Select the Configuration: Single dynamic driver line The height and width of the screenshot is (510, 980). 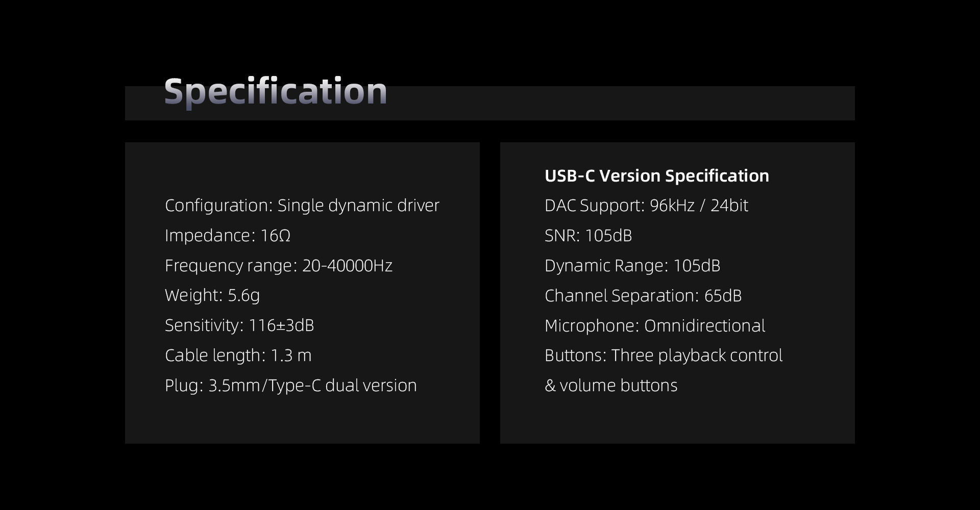pyautogui.click(x=302, y=206)
